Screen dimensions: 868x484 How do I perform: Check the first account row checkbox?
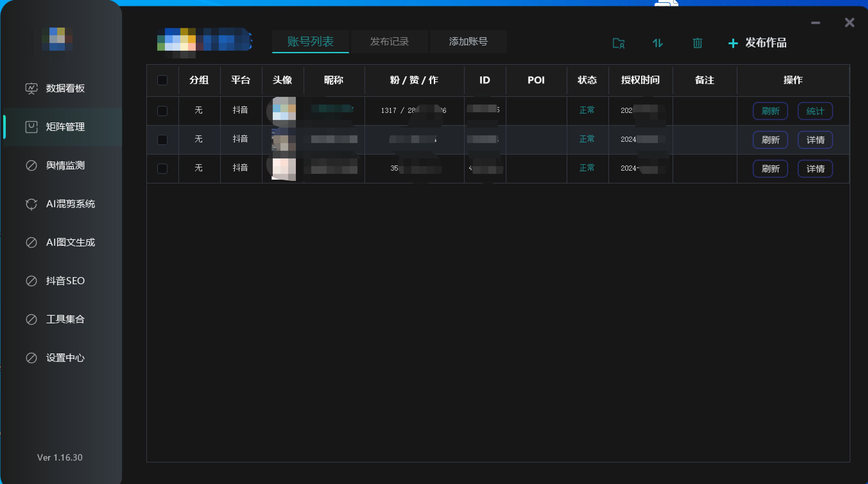click(x=162, y=111)
